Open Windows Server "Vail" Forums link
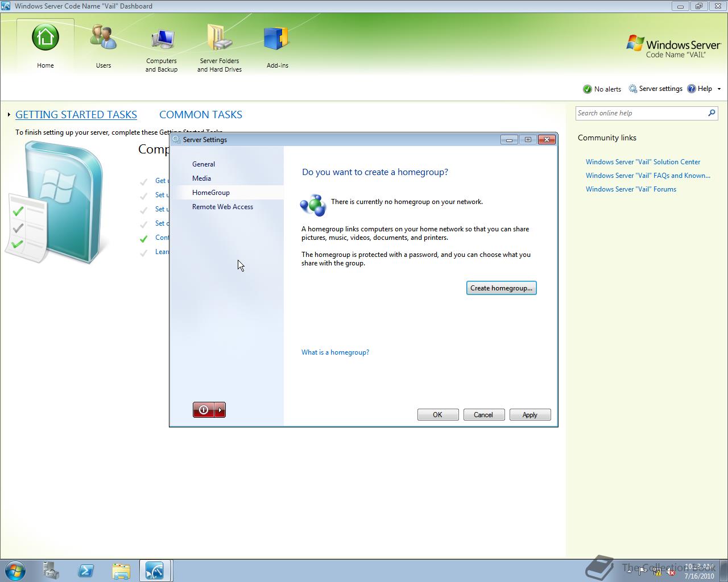 click(x=631, y=189)
